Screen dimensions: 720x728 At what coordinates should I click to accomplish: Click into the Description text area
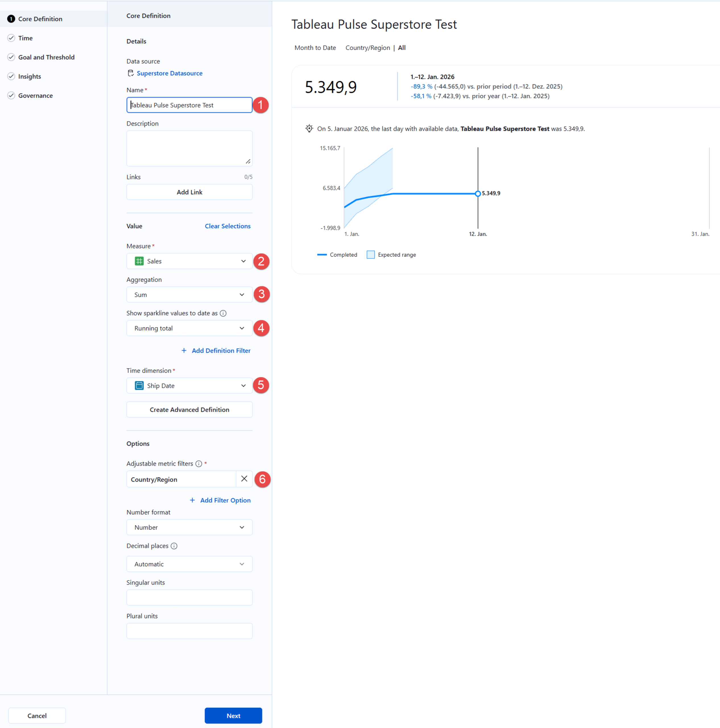coord(189,148)
